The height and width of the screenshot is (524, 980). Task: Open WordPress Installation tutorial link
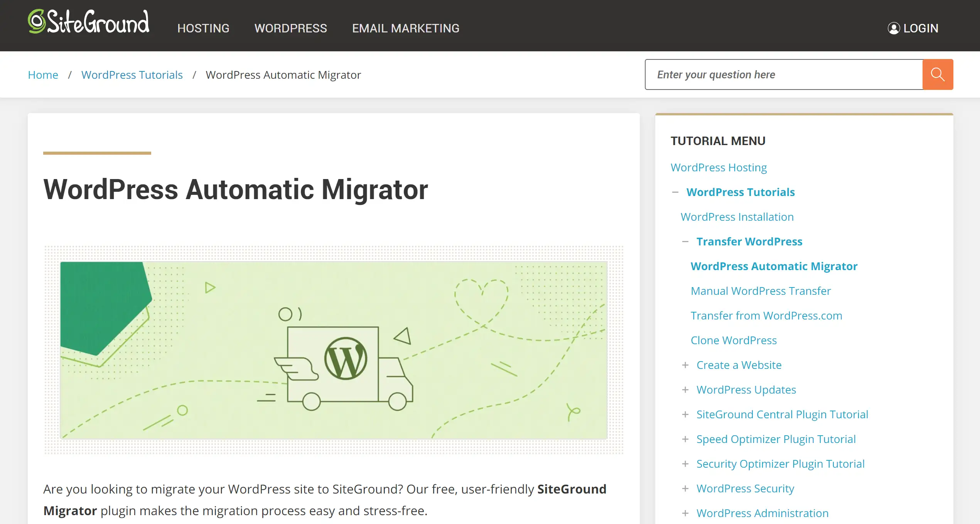737,217
